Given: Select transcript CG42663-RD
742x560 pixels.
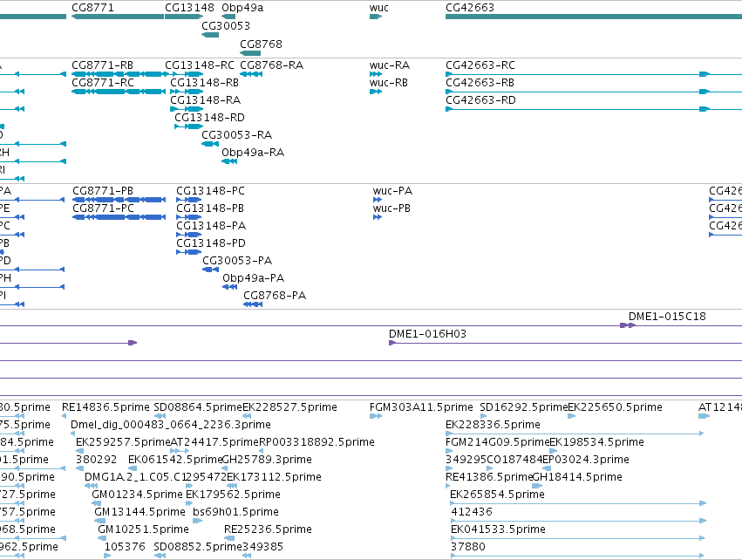Looking at the screenshot, I should click(x=480, y=100).
